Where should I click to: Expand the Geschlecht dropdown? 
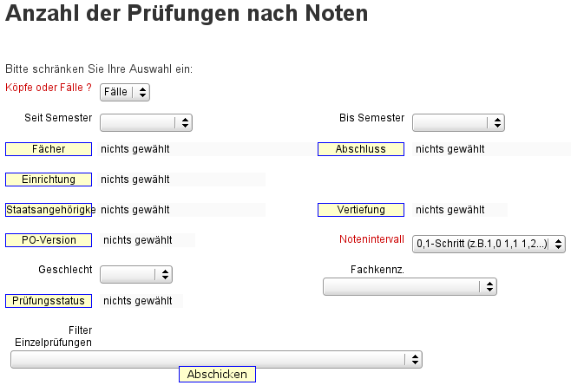pos(136,274)
